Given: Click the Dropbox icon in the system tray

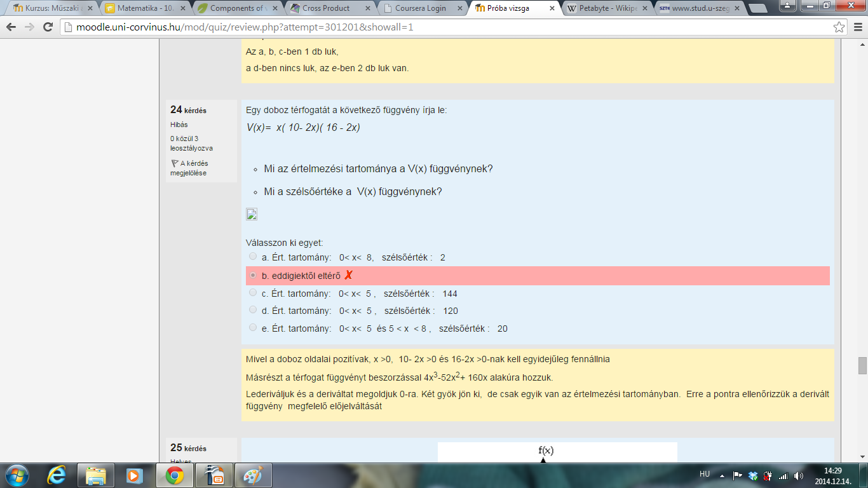Looking at the screenshot, I should tap(753, 475).
